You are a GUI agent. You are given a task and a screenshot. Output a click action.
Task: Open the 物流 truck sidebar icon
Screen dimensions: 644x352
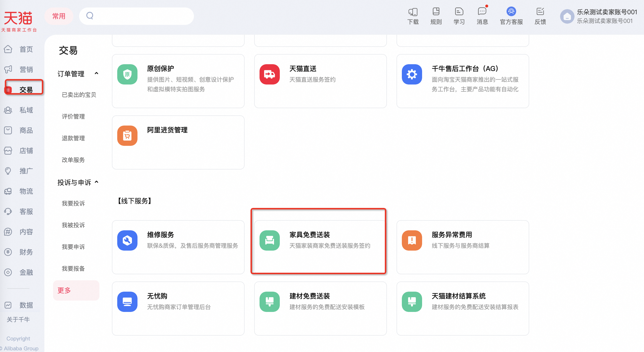[x=8, y=191]
